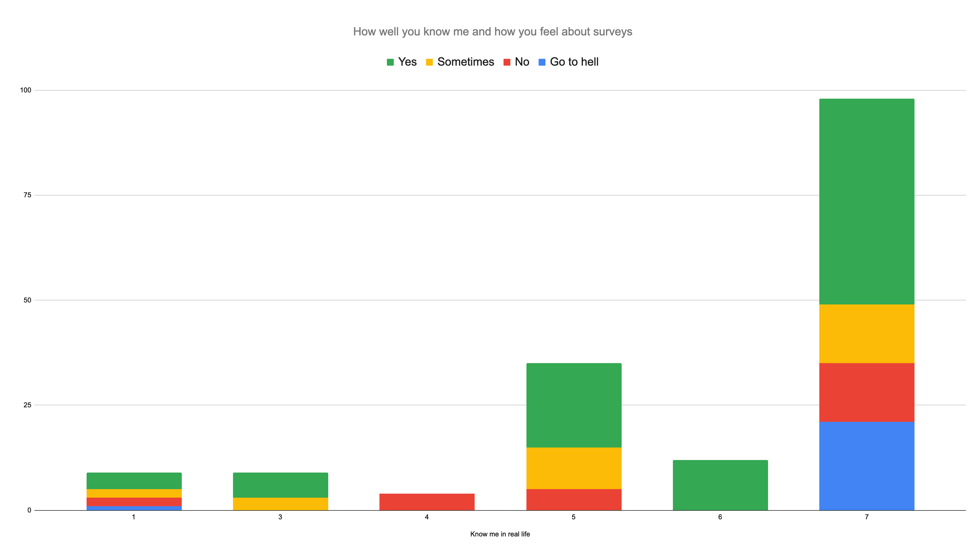Click the red bar for category 4
The width and height of the screenshot is (980, 549).
[x=427, y=502]
